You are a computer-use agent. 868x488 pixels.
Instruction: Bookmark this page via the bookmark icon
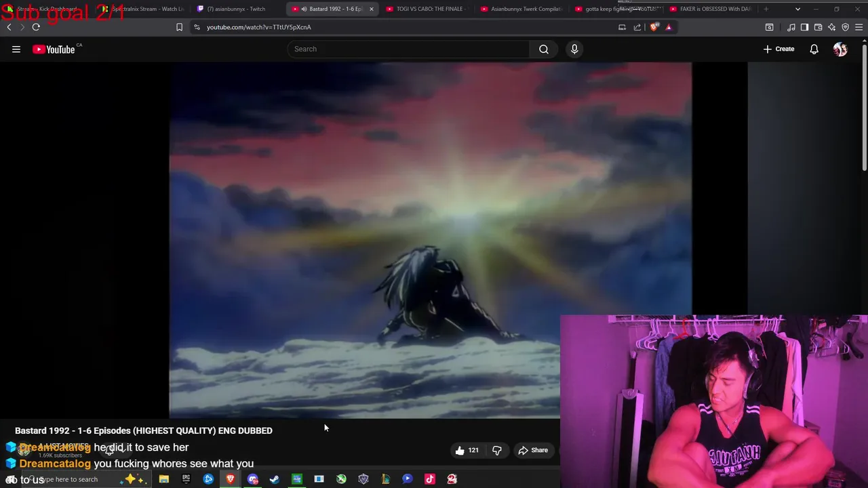point(179,27)
